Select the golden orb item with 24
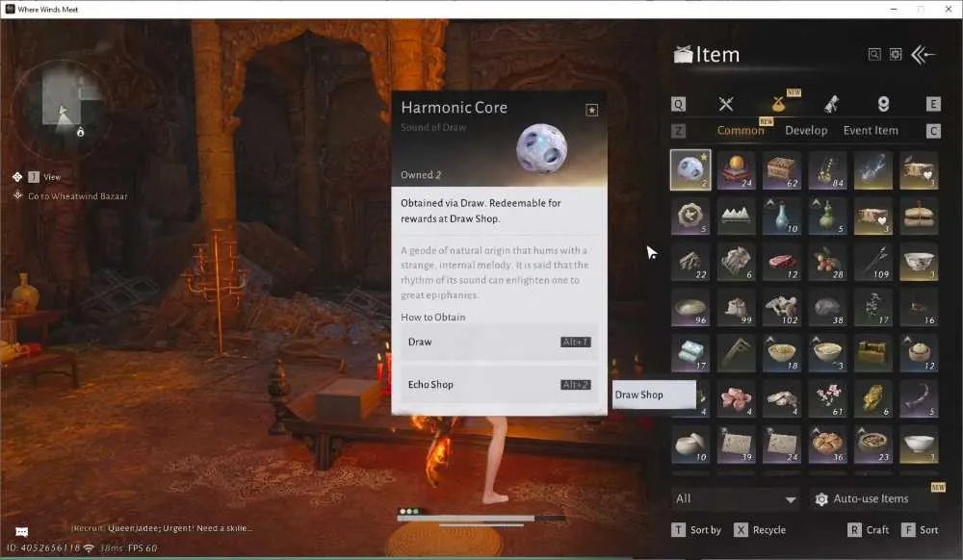Screen dimensions: 963x560 [x=737, y=170]
